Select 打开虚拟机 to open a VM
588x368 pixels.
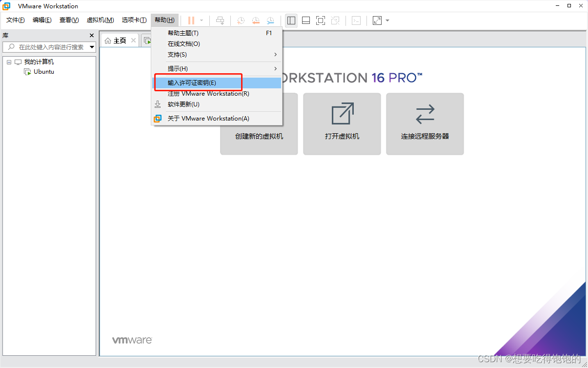click(342, 124)
